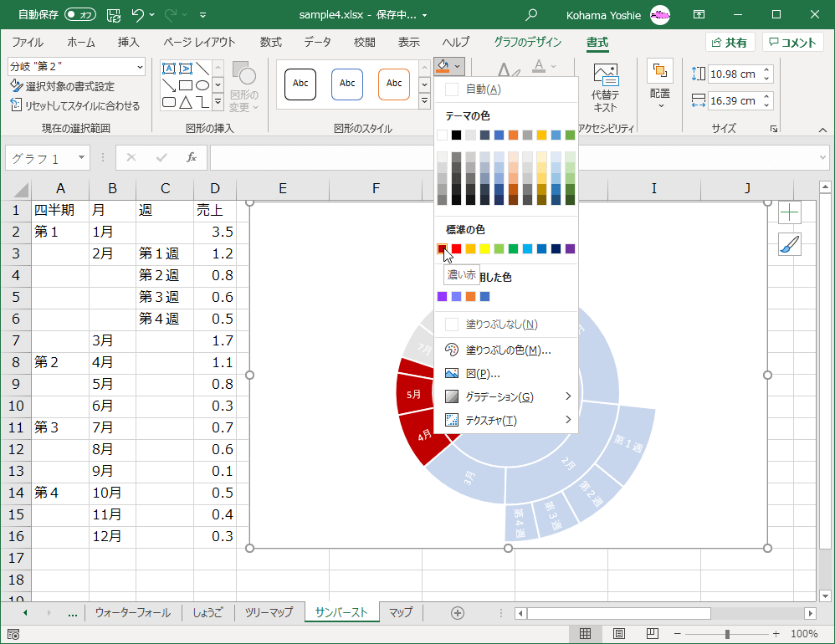Click the Share (共有) button

730,43
